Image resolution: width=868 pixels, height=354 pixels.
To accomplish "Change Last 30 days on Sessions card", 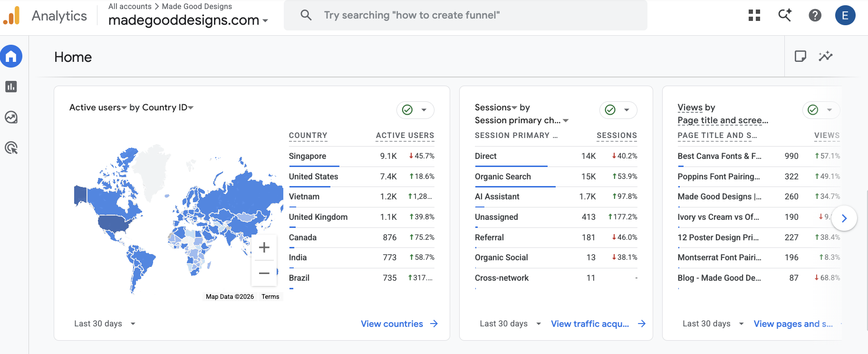I will pos(511,324).
